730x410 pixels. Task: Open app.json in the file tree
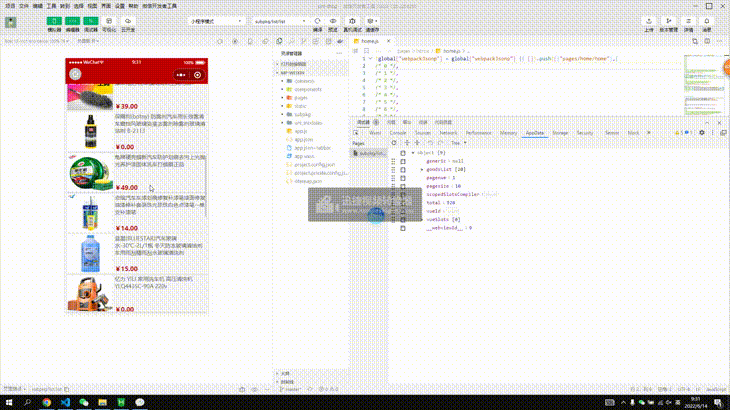click(304, 140)
